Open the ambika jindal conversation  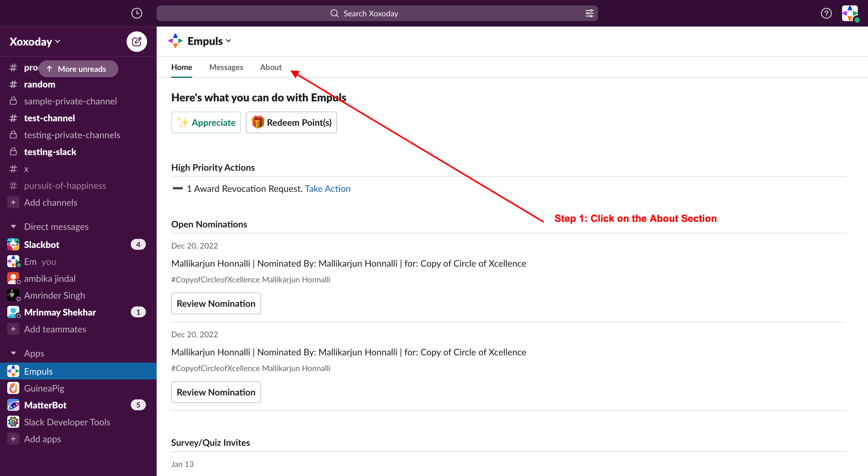pos(78,278)
